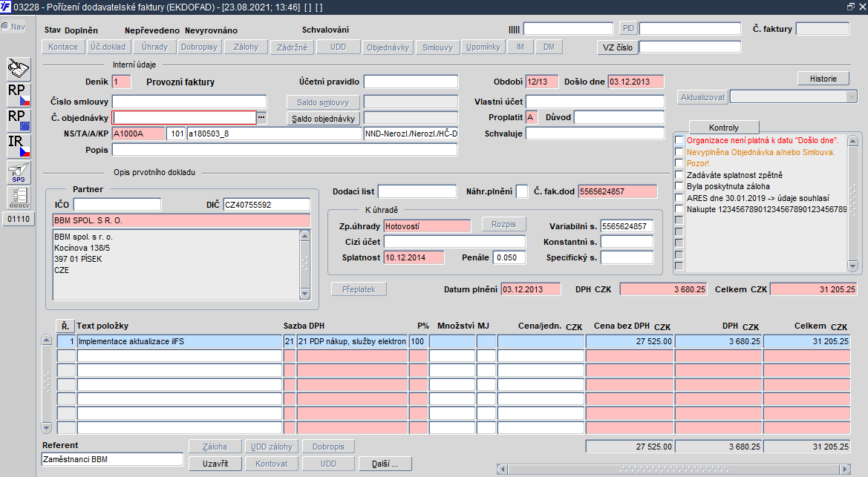Expand the Aktualizovat dropdown list
The image size is (868, 477).
(852, 97)
